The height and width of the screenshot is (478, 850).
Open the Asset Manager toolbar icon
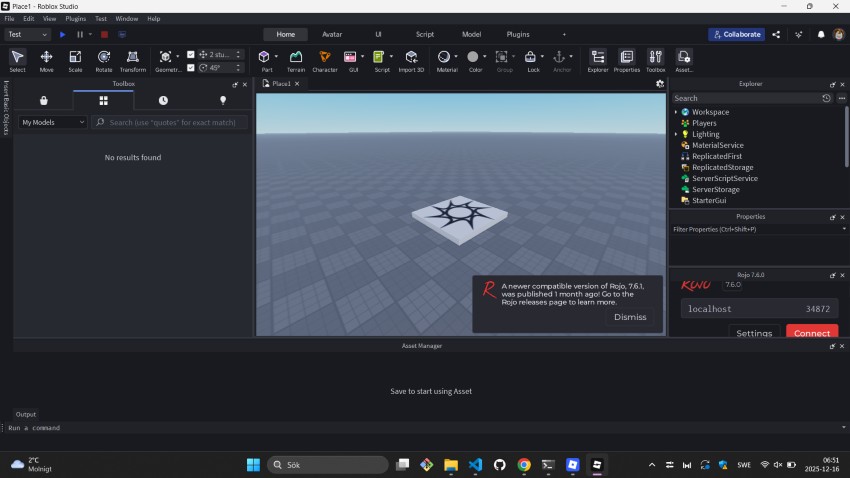click(x=684, y=60)
